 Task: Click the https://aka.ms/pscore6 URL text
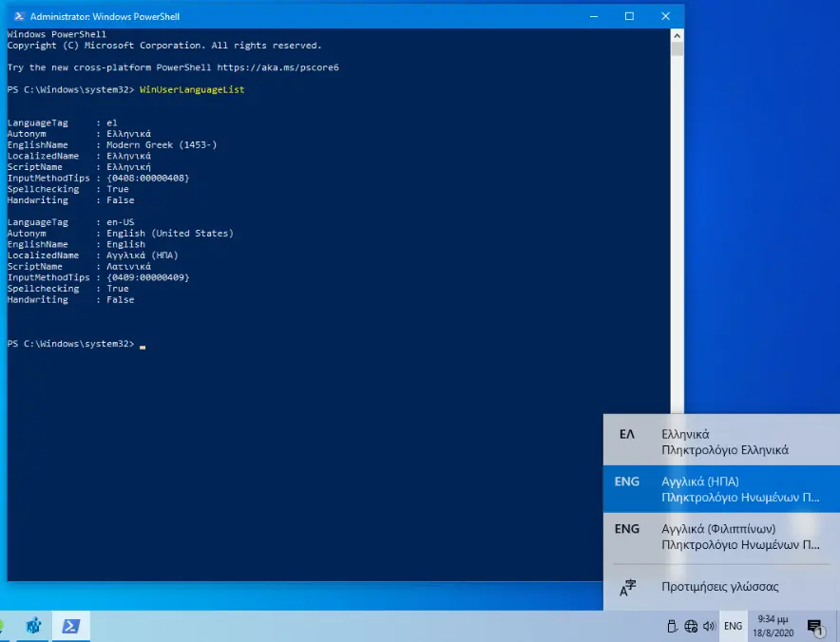click(x=278, y=67)
